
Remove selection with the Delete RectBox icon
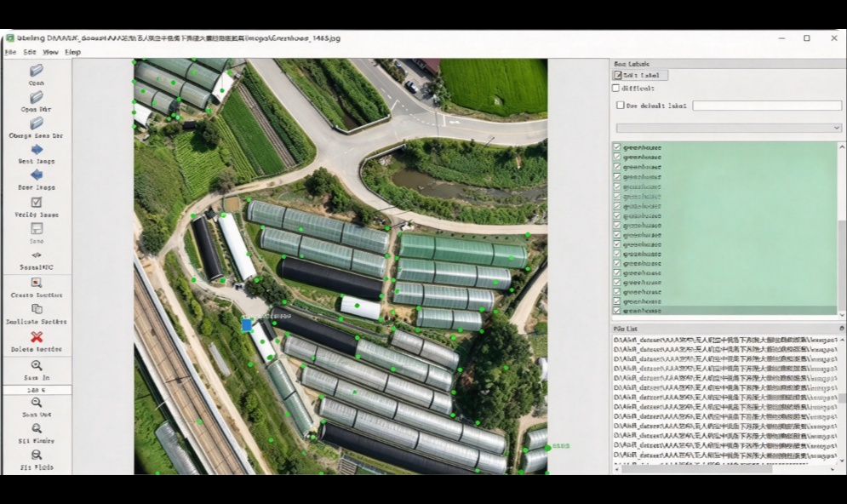(x=37, y=336)
